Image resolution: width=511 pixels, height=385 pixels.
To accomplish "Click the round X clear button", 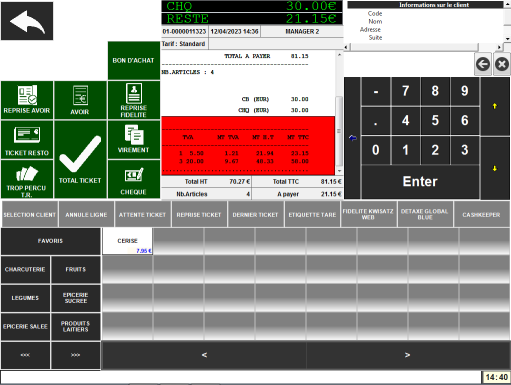I will pos(502,64).
